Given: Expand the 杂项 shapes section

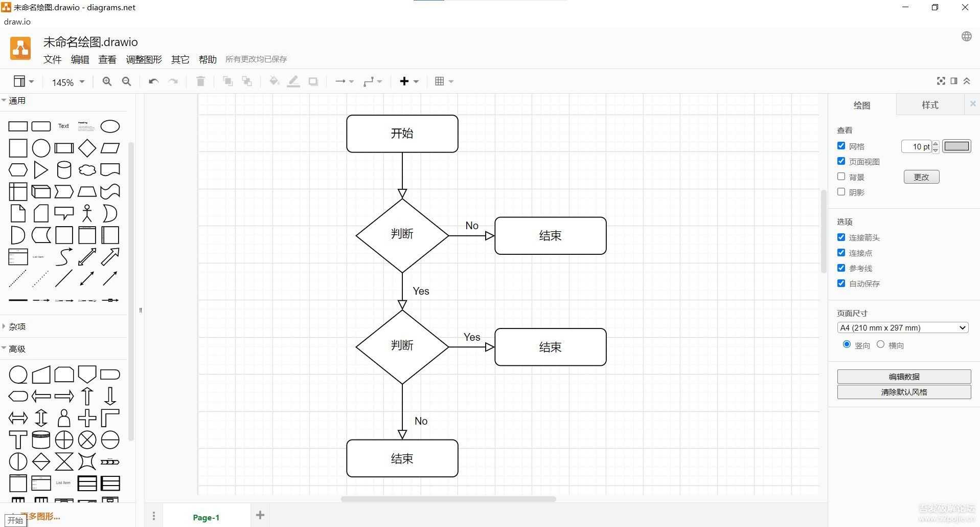Looking at the screenshot, I should (16, 326).
